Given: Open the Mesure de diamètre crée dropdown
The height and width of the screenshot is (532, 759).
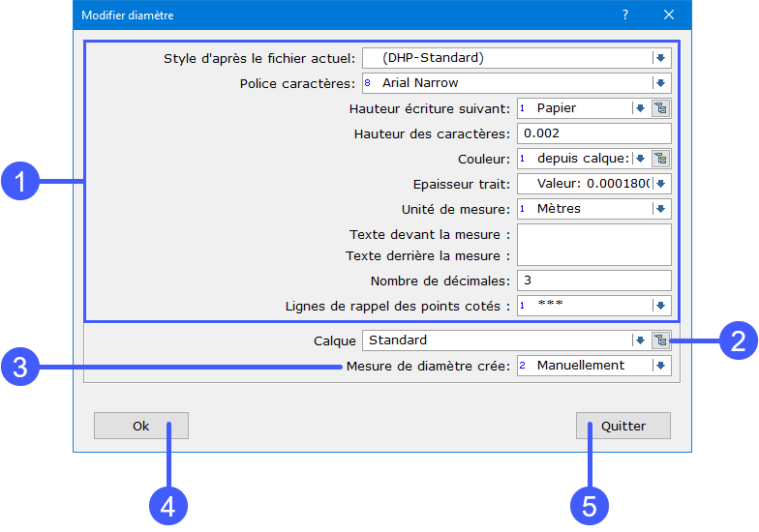Looking at the screenshot, I should pyautogui.click(x=660, y=366).
